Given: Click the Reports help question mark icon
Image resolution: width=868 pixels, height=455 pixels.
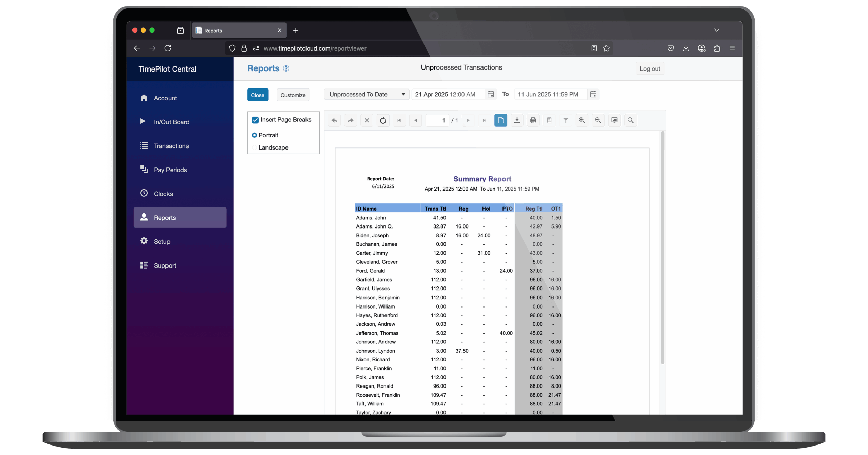Looking at the screenshot, I should 286,68.
